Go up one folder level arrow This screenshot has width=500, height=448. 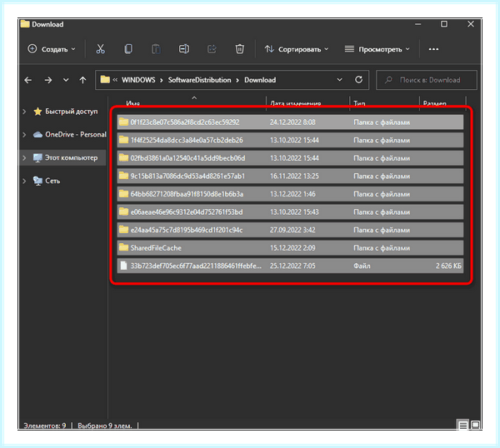click(x=82, y=80)
